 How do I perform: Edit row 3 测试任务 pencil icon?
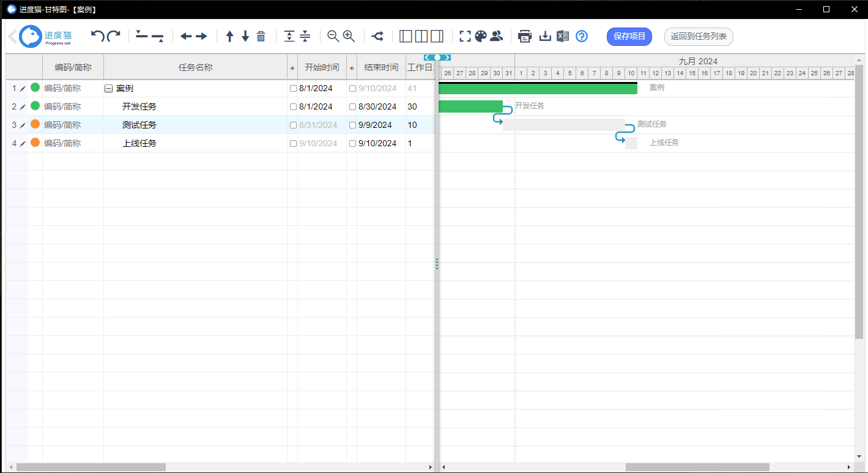(x=23, y=125)
